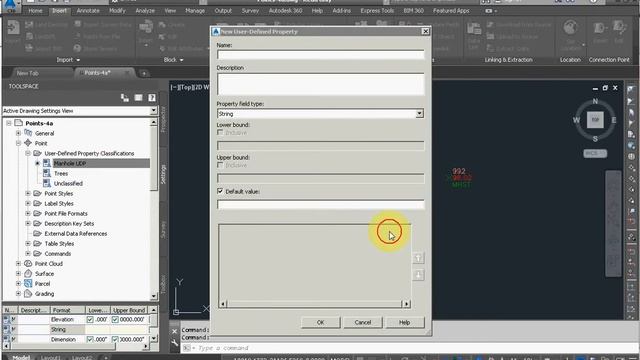Expand the General tree node

(x=18, y=133)
